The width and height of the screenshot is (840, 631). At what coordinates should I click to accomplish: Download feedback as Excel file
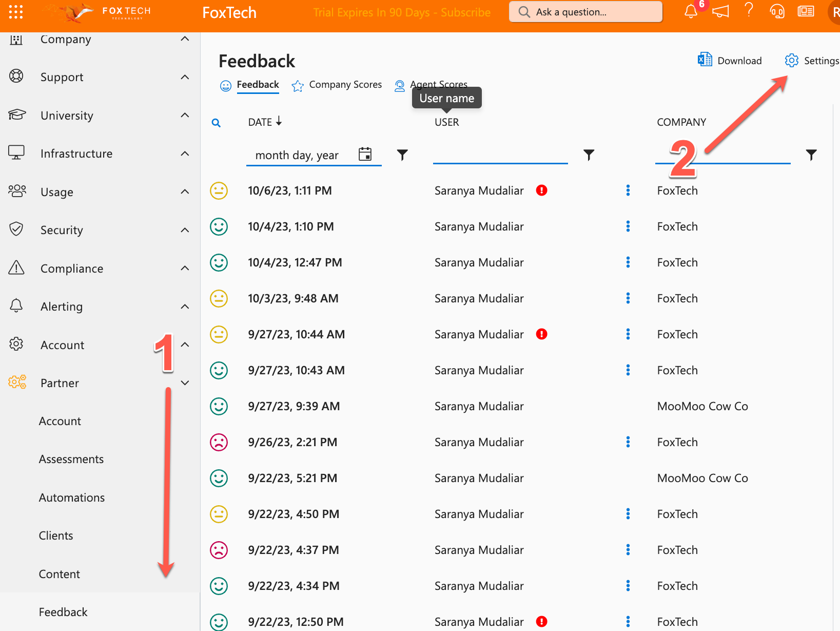[x=730, y=60]
